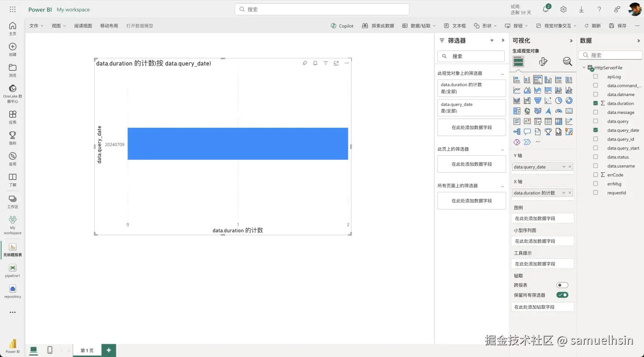Image resolution: width=644 pixels, height=357 pixels.
Task: Open the File menu dropdown
Action: coord(36,26)
